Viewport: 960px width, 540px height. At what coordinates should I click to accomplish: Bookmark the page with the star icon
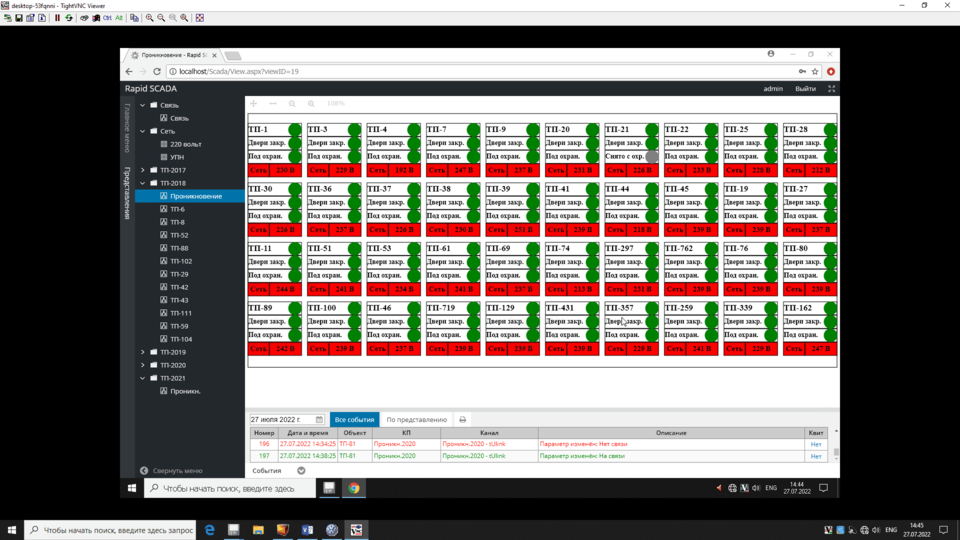click(x=816, y=72)
